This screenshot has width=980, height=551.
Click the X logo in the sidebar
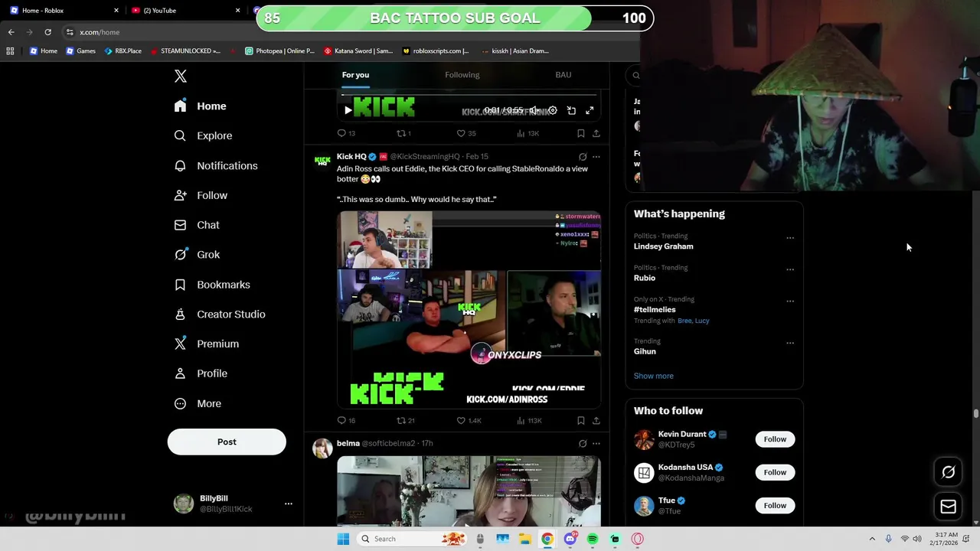point(180,76)
